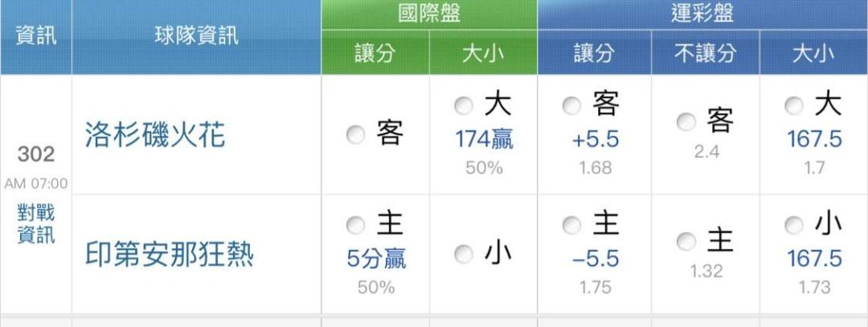This screenshot has width=868, height=327.
Task: Select 客 radio under 國際盤 讓分
Action: (x=355, y=135)
